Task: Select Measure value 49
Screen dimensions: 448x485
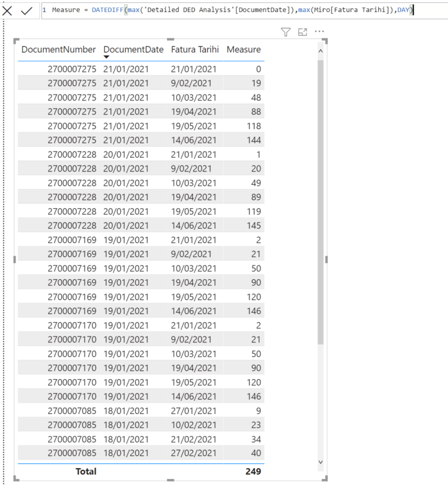Action: (x=256, y=183)
